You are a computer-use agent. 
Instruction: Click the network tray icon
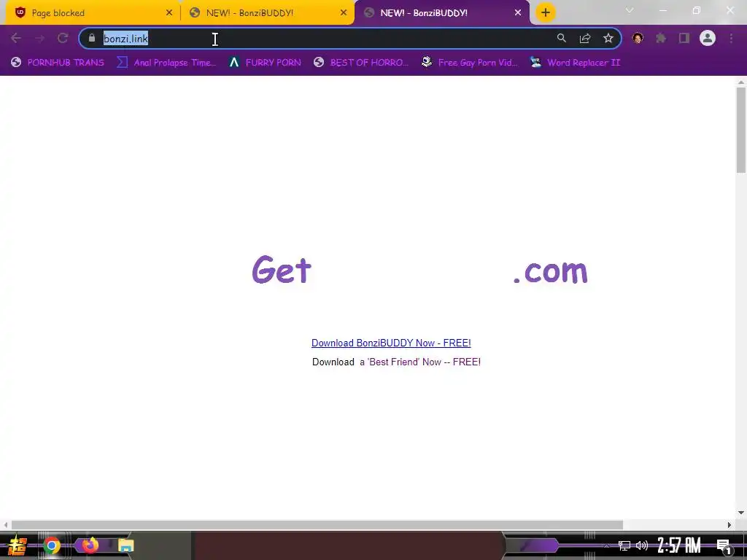(x=624, y=545)
